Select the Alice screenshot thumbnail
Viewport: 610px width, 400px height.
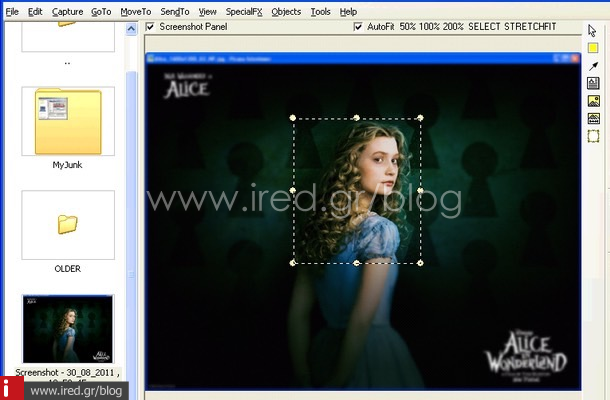(x=68, y=329)
